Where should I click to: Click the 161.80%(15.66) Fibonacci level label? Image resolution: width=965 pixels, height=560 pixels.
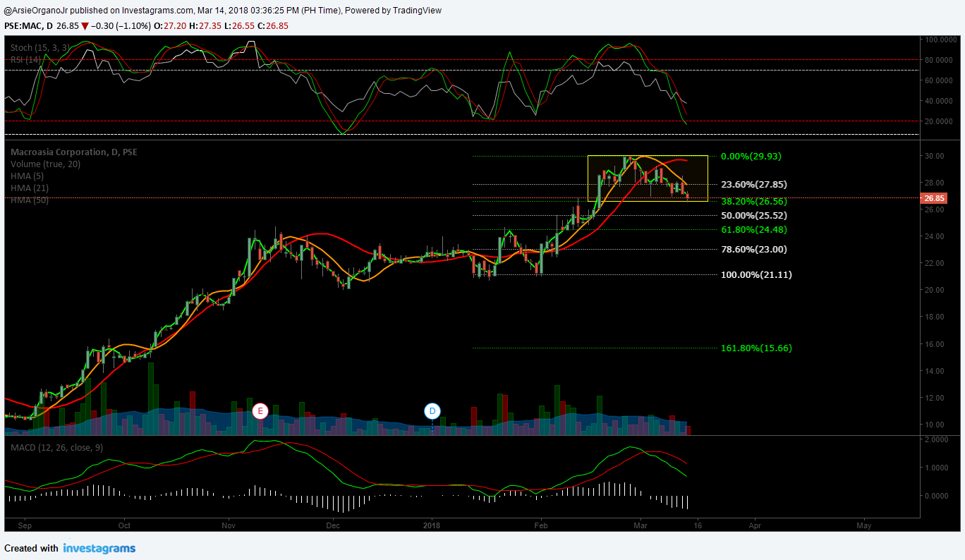click(x=756, y=348)
